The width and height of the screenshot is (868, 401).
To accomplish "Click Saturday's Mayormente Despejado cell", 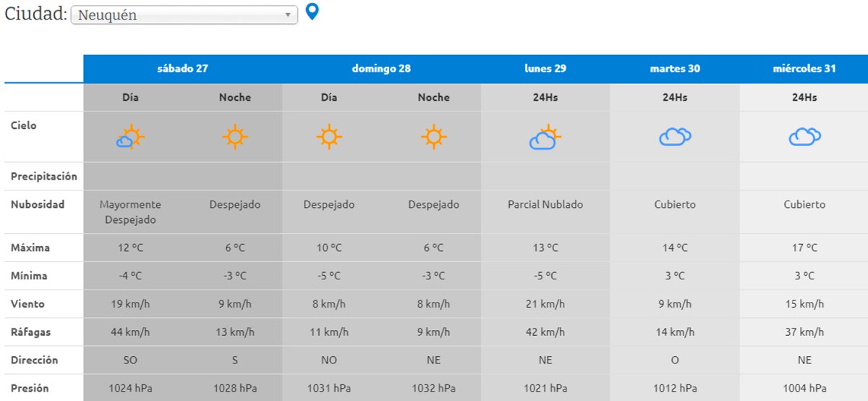I will 130,212.
